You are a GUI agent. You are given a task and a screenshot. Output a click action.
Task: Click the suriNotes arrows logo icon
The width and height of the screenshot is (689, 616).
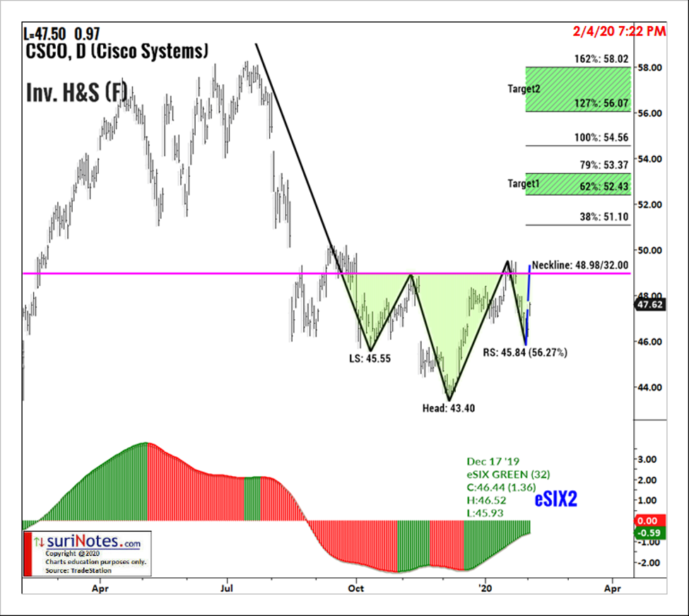[40, 542]
